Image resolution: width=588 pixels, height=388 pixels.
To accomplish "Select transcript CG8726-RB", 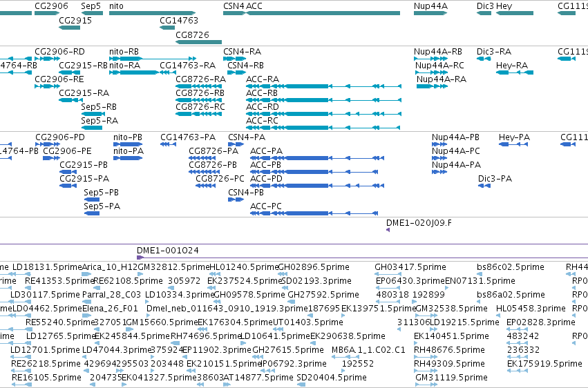I will 198,100.
